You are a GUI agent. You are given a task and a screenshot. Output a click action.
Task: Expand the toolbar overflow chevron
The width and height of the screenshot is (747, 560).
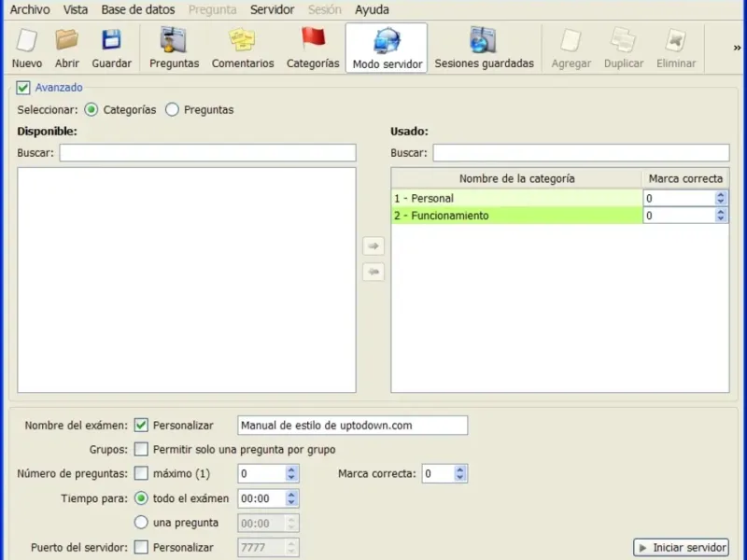click(737, 48)
